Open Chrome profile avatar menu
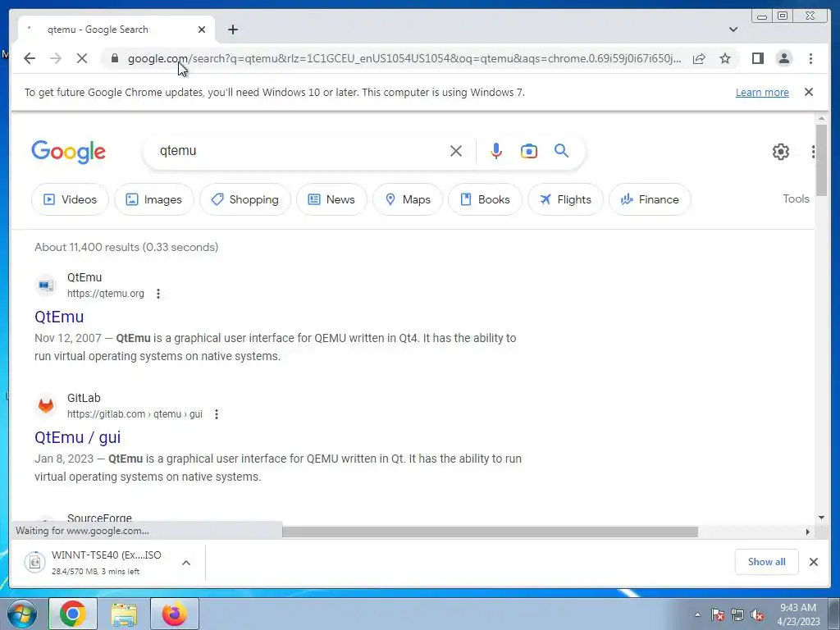This screenshot has width=840, height=630. pyautogui.click(x=784, y=58)
